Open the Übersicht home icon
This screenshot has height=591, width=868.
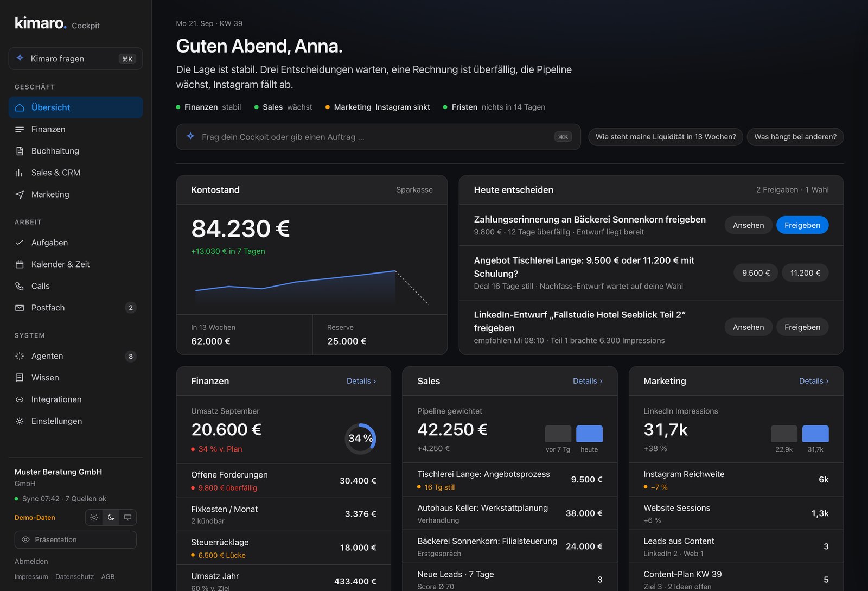[20, 107]
